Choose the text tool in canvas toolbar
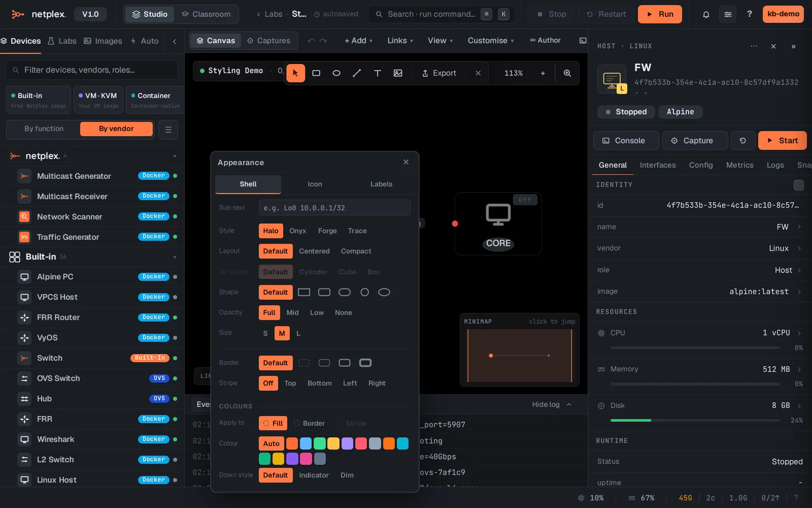 click(x=378, y=73)
